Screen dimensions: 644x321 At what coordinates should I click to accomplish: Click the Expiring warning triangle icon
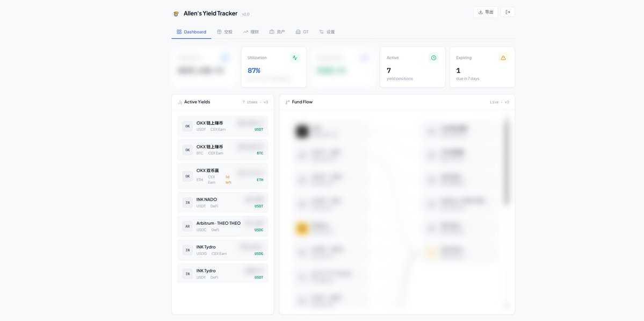(x=503, y=58)
